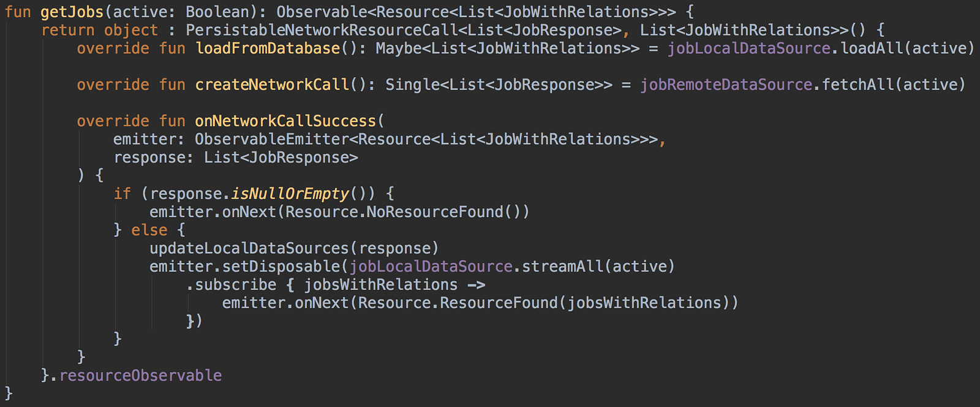
Task: Click streamAll(active) call
Action: [598, 266]
